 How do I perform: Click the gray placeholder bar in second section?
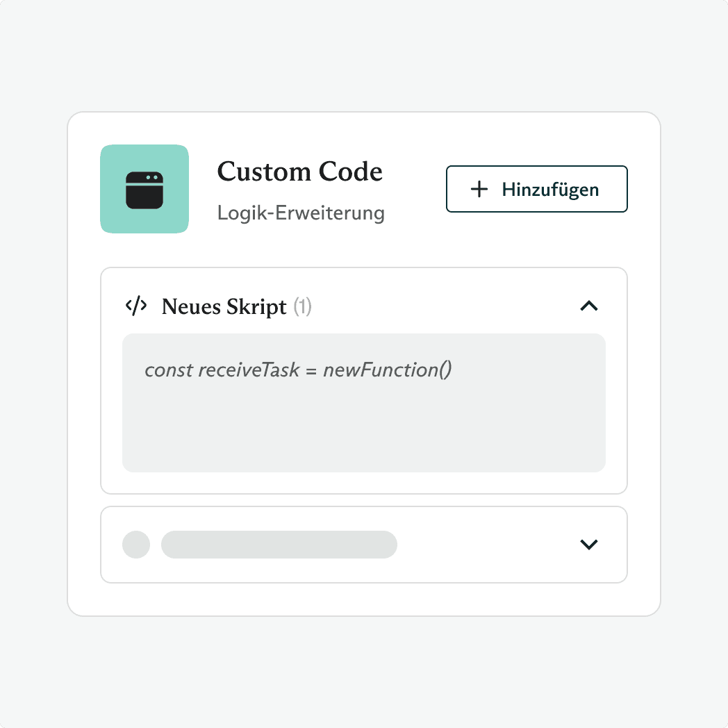[279, 545]
